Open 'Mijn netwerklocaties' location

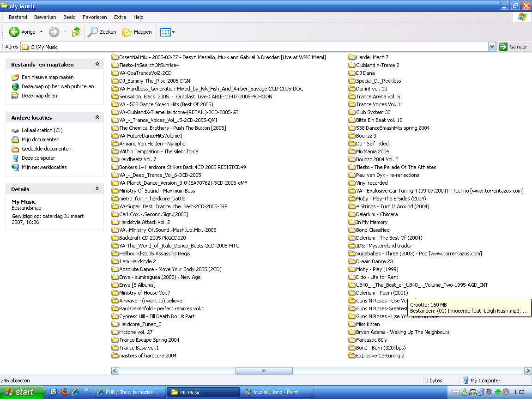[44, 167]
